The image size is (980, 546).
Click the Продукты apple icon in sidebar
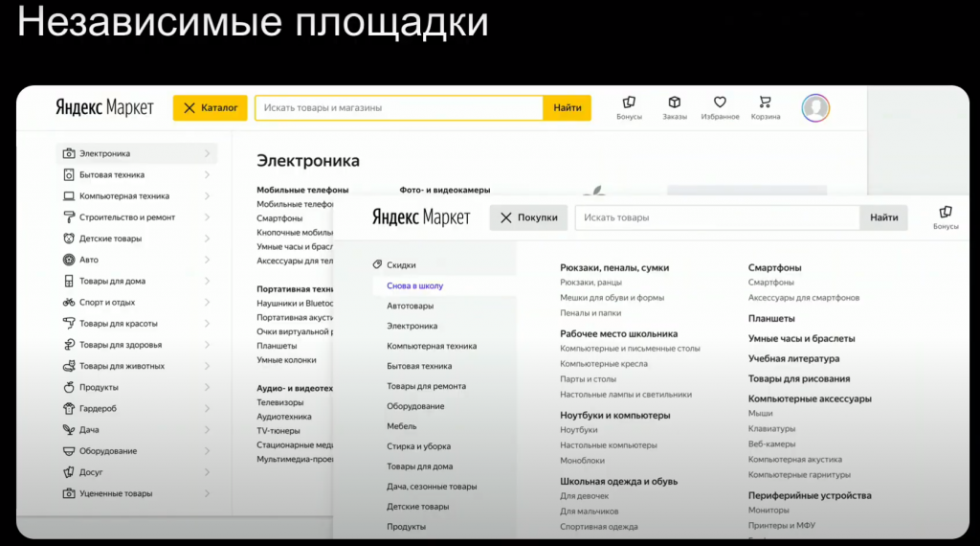[x=69, y=387]
